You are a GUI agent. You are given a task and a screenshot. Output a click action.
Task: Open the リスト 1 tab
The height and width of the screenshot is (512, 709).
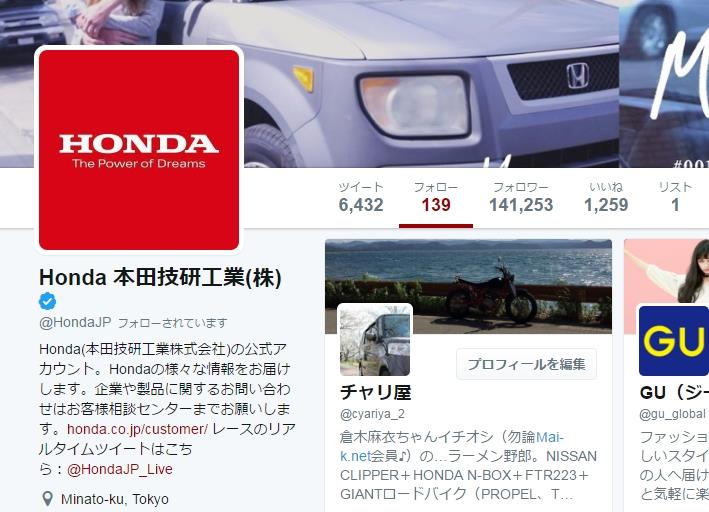click(x=675, y=197)
